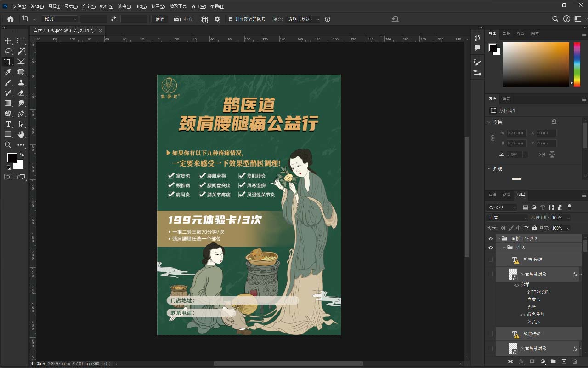588x368 pixels.
Task: Hide the top artboard group layer
Action: (x=491, y=239)
